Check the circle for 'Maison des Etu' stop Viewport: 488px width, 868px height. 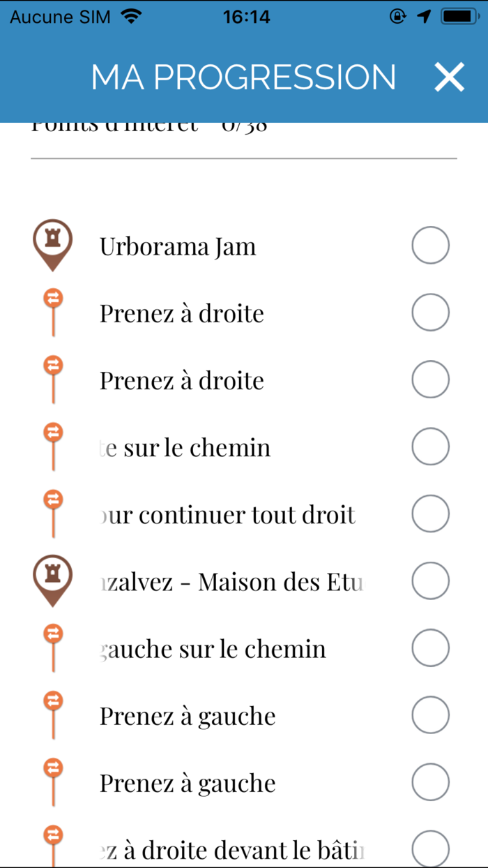(430, 580)
